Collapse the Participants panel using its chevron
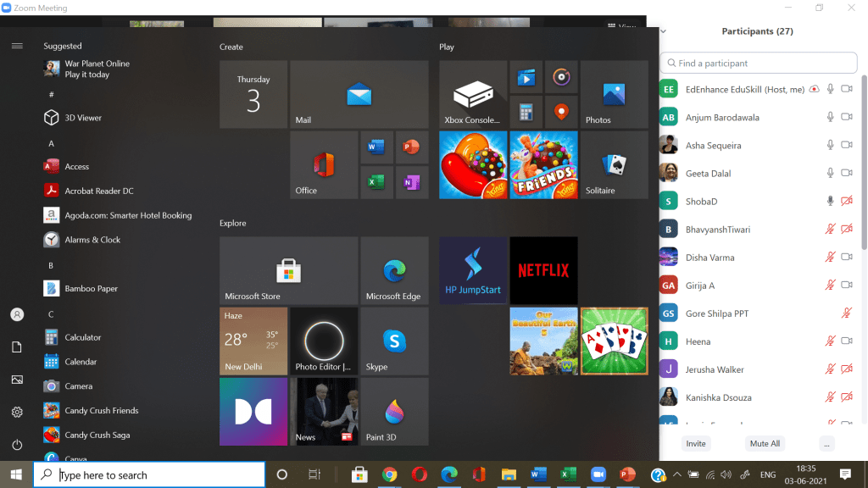This screenshot has width=868, height=488. [x=663, y=31]
